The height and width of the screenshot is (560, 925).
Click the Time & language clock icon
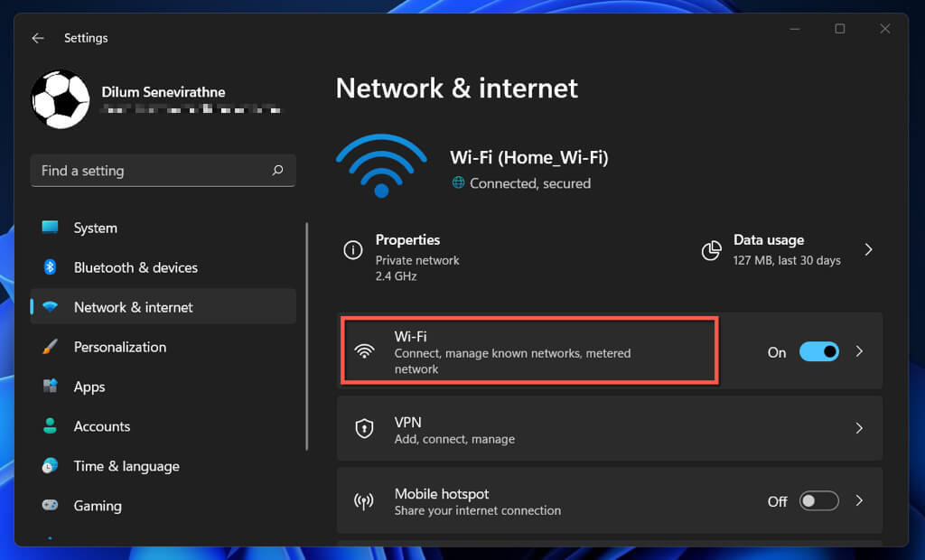(x=51, y=465)
